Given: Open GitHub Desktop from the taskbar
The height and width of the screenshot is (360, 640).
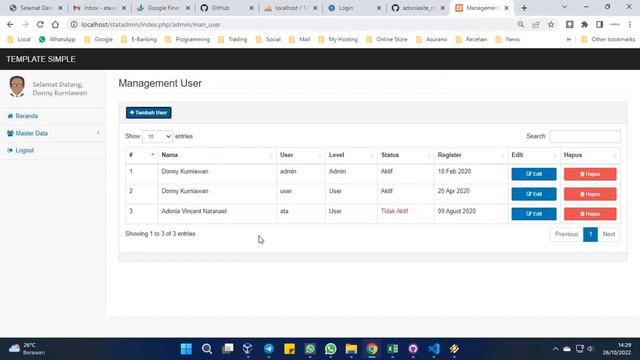Looking at the screenshot, I should [x=413, y=349].
